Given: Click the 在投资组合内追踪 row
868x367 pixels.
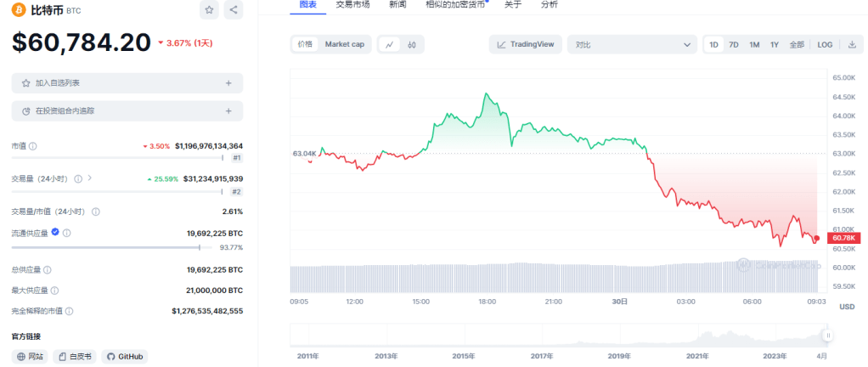Looking at the screenshot, I should coord(127,110).
